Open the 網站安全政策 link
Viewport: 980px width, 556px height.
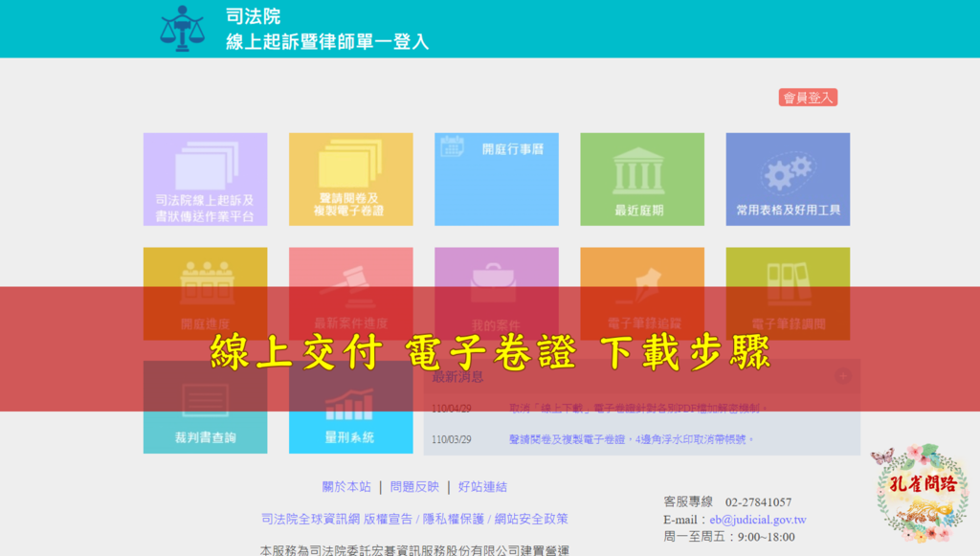(531, 519)
